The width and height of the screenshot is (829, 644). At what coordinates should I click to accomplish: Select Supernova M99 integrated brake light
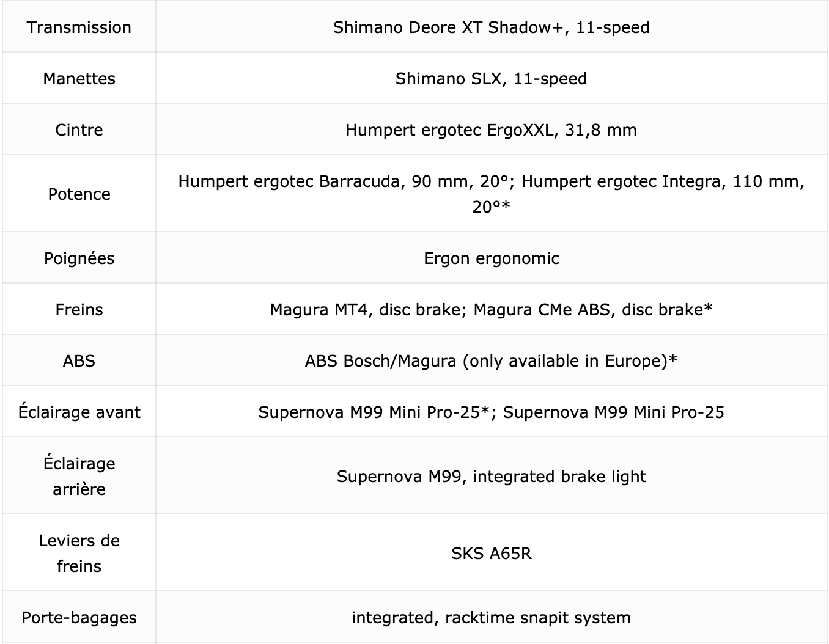click(x=491, y=477)
